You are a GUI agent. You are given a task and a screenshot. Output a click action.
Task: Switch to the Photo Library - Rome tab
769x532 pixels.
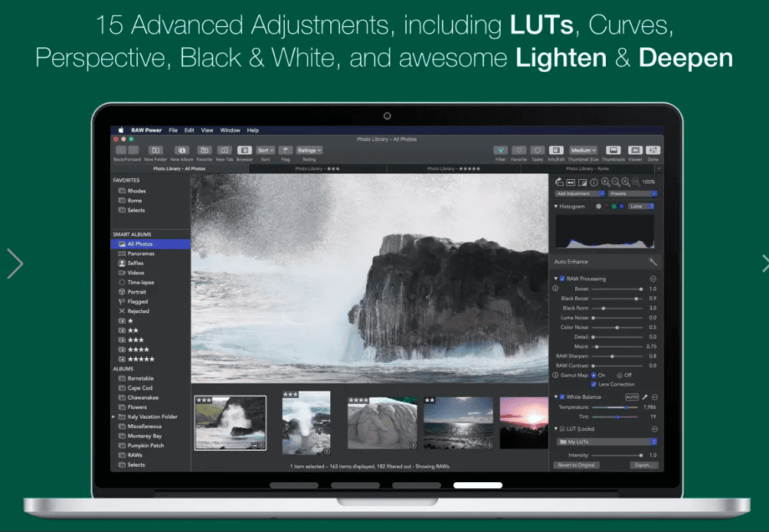click(587, 168)
